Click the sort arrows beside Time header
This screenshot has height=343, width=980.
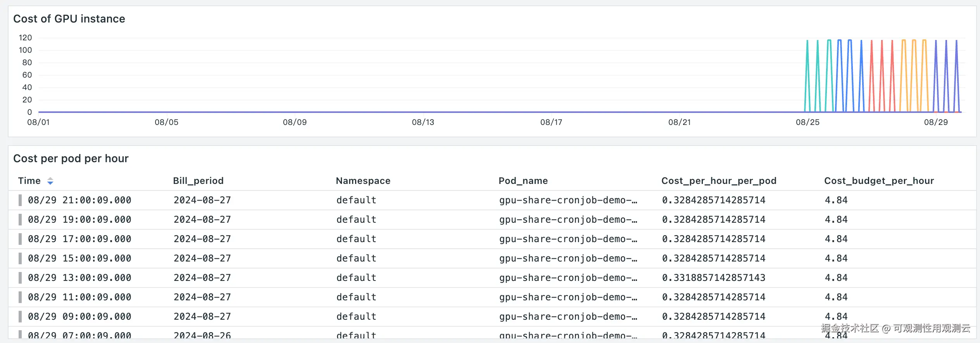tap(50, 181)
